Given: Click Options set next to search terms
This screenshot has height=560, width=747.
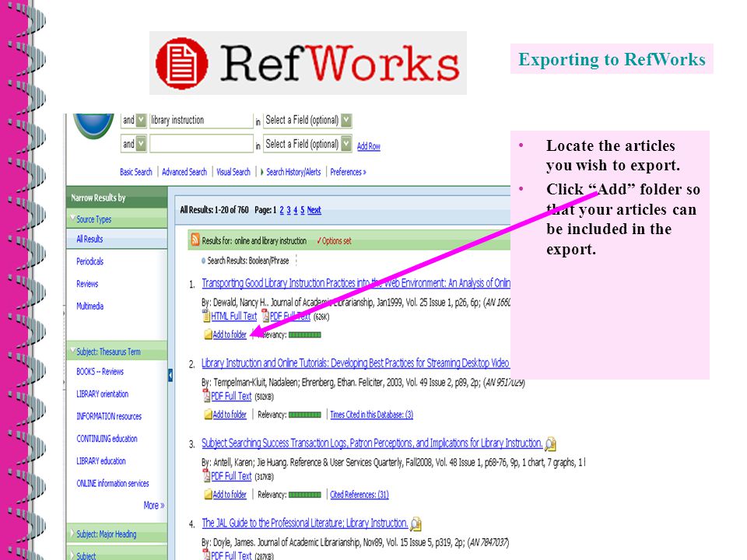Looking at the screenshot, I should (334, 241).
